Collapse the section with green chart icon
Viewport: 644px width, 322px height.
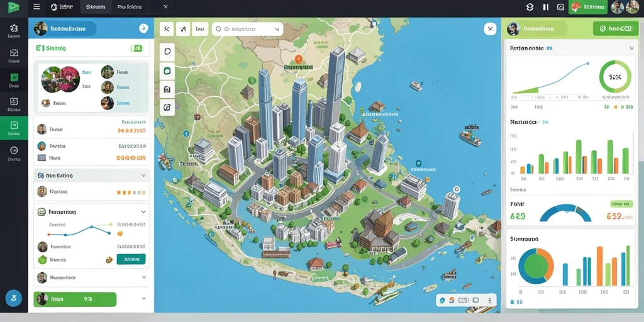[143, 212]
